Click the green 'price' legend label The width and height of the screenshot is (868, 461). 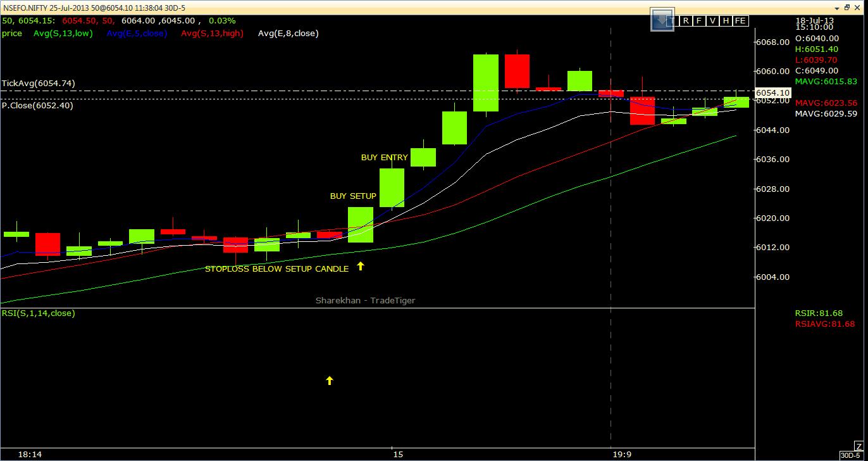coord(12,34)
